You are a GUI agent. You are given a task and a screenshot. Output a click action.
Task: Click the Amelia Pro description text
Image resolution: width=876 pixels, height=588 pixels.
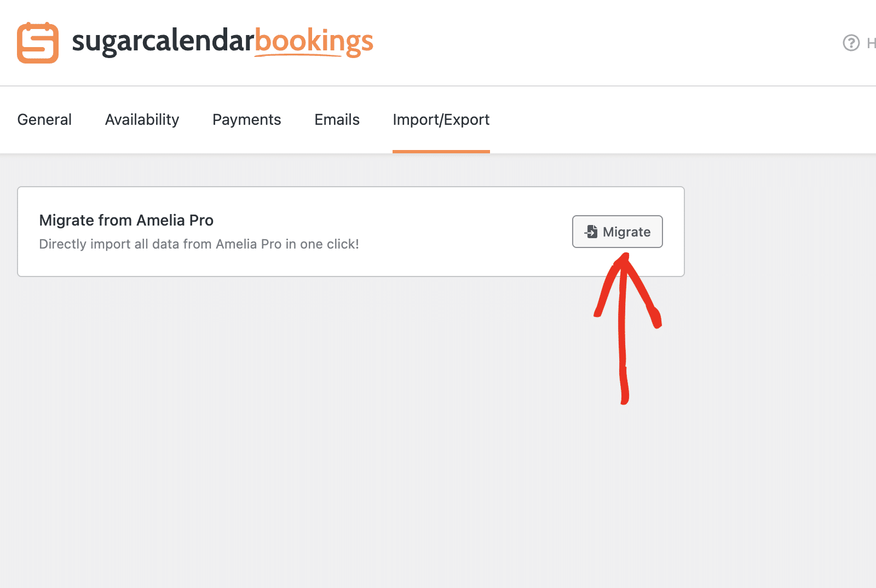pyautogui.click(x=199, y=244)
